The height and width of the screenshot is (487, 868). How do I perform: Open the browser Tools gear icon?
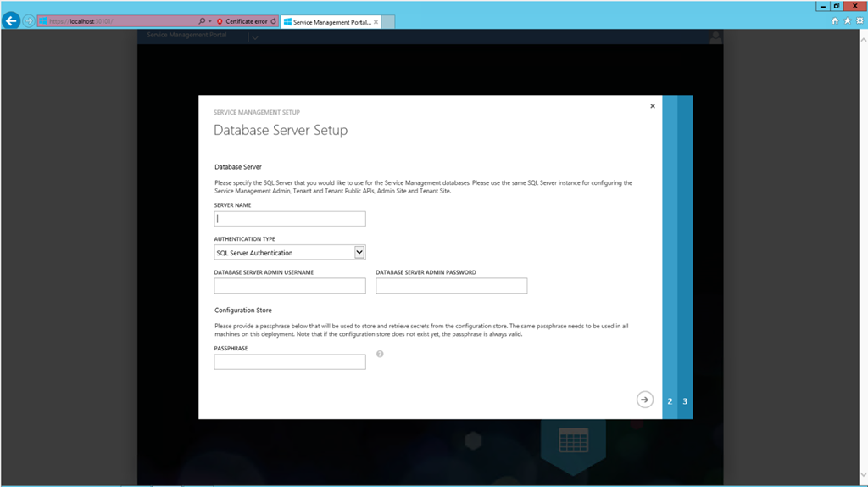(x=858, y=21)
